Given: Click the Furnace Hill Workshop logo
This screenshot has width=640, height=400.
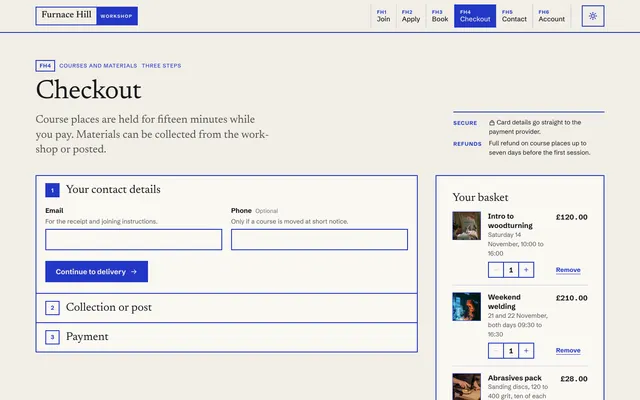Looking at the screenshot, I should click(87, 16).
